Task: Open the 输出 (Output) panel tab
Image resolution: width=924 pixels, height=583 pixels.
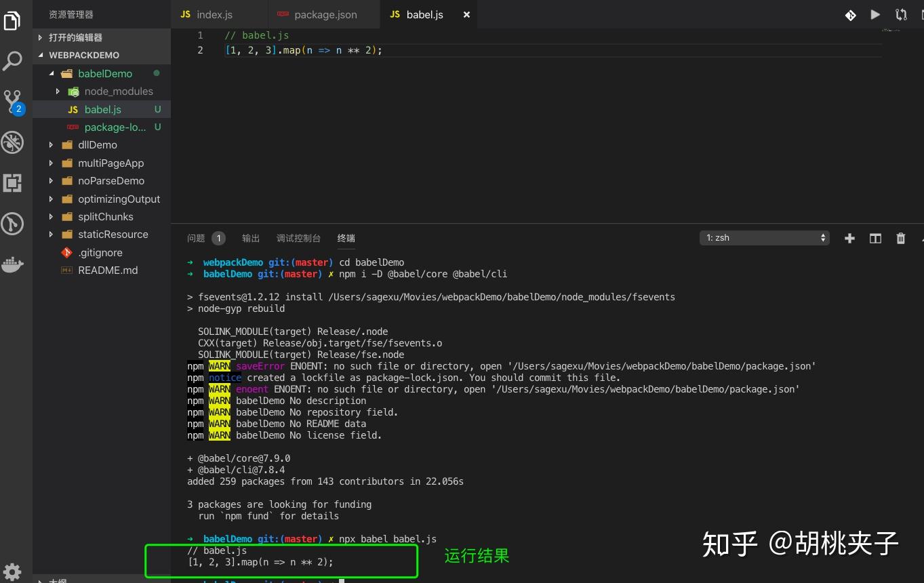Action: click(250, 238)
